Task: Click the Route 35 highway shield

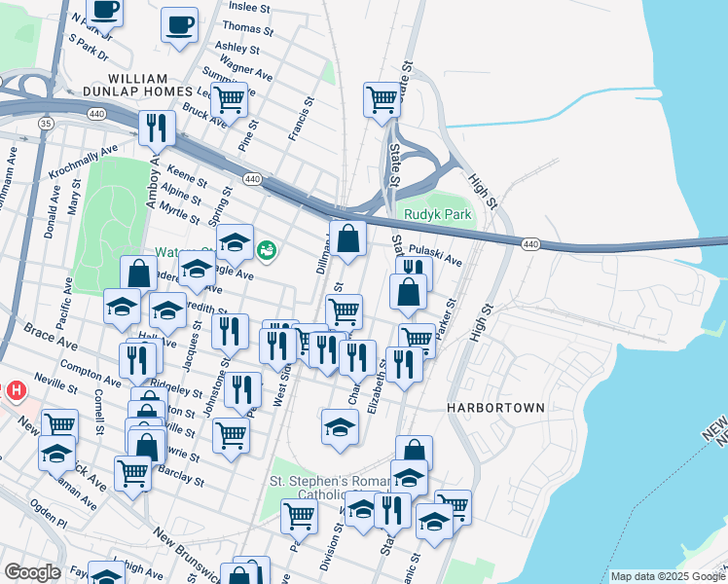Action: coord(45,124)
